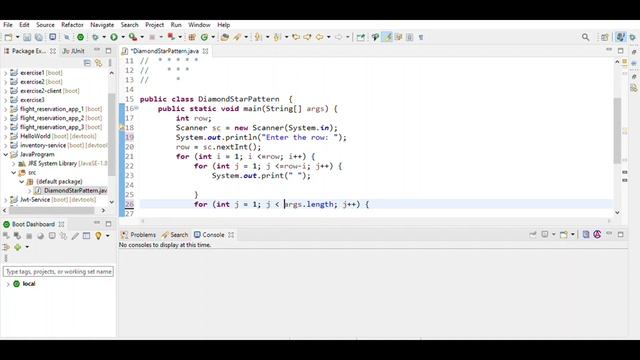Toggle Show Whitespace Characters pilcrow icon
Image resolution: width=640 pixels, height=360 pixels.
coord(421,37)
